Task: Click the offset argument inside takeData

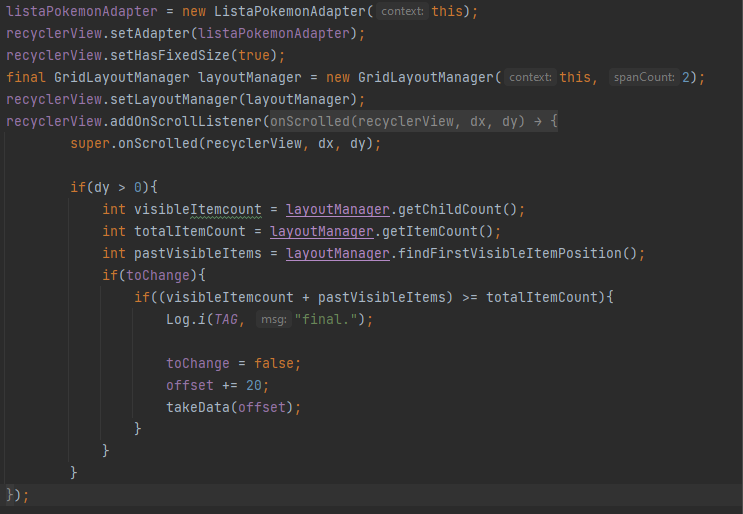Action: pos(262,407)
